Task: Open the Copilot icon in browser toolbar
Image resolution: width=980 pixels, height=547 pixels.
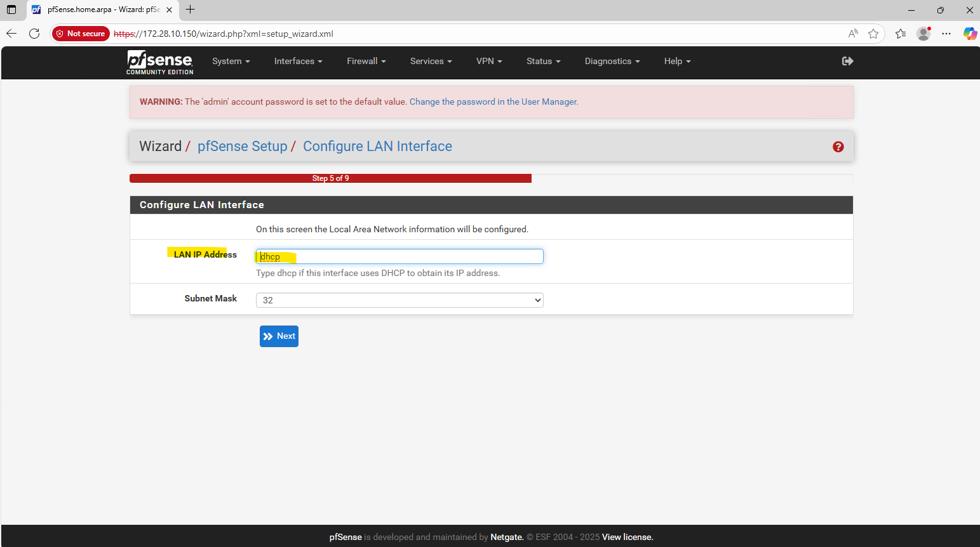Action: [969, 34]
